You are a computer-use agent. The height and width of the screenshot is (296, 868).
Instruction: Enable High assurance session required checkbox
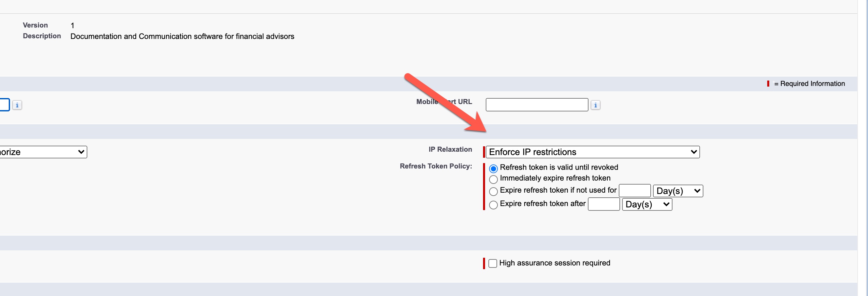pyautogui.click(x=493, y=263)
